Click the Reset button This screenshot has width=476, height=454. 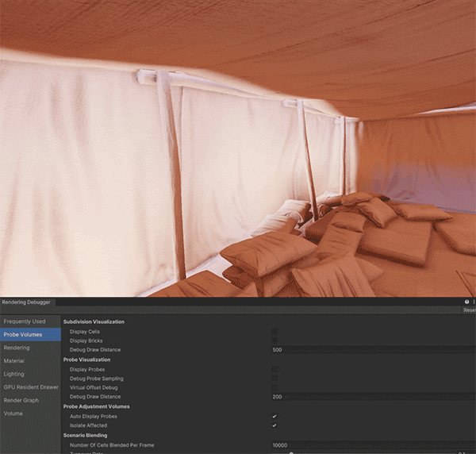pos(470,311)
